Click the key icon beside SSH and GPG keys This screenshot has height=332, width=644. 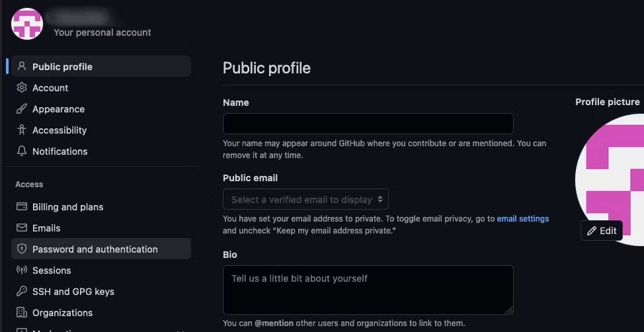pyautogui.click(x=22, y=291)
